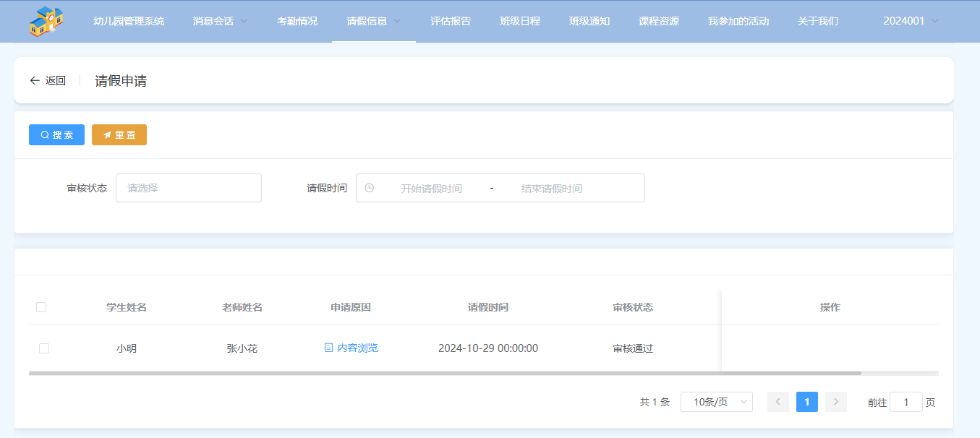This screenshot has height=438, width=980.
Task: Click the 结束请假时间 date input
Action: (552, 188)
